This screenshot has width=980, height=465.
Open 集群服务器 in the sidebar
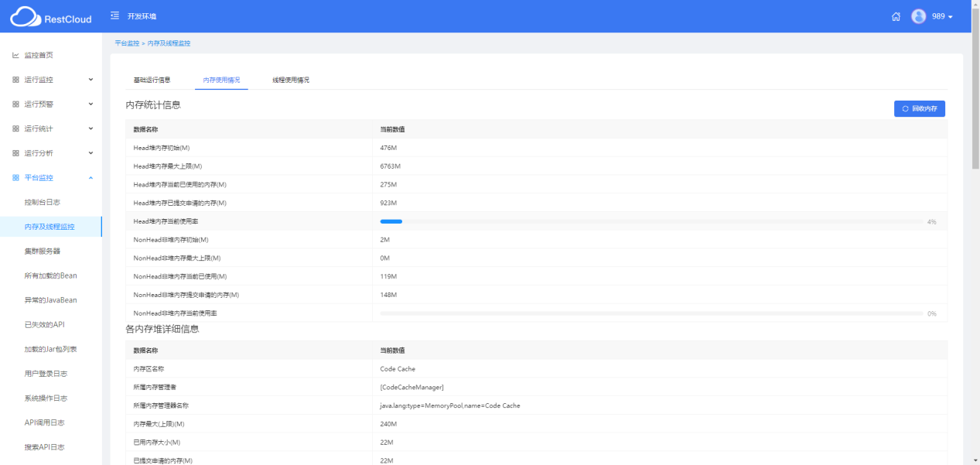pyautogui.click(x=43, y=251)
